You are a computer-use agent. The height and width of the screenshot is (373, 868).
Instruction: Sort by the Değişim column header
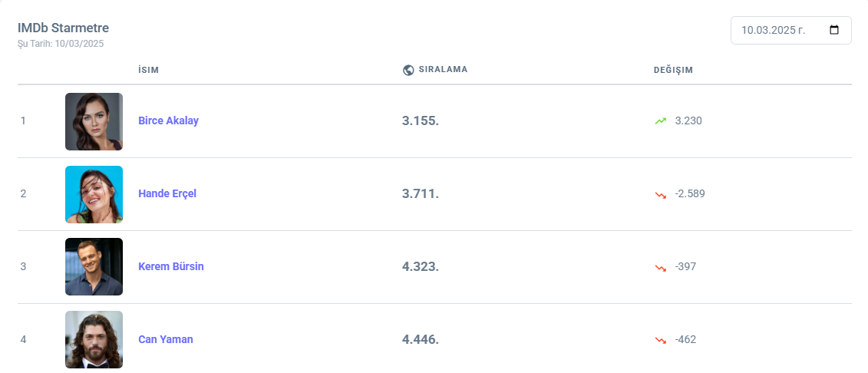pos(673,70)
